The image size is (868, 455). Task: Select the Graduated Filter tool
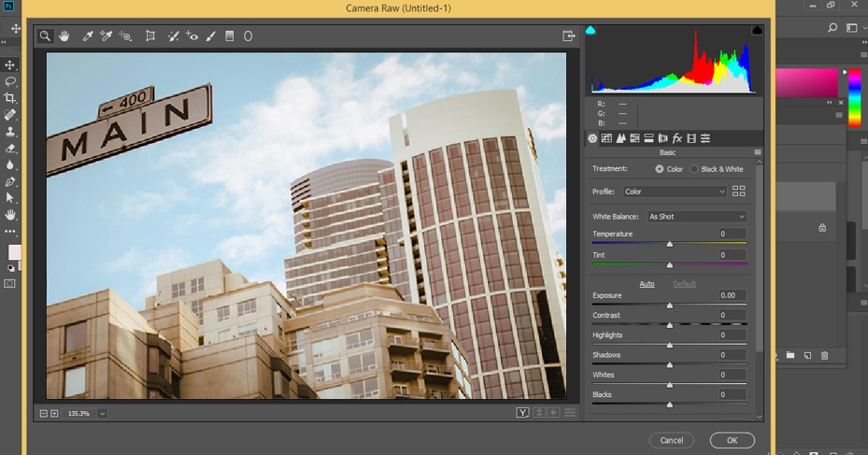coord(230,36)
